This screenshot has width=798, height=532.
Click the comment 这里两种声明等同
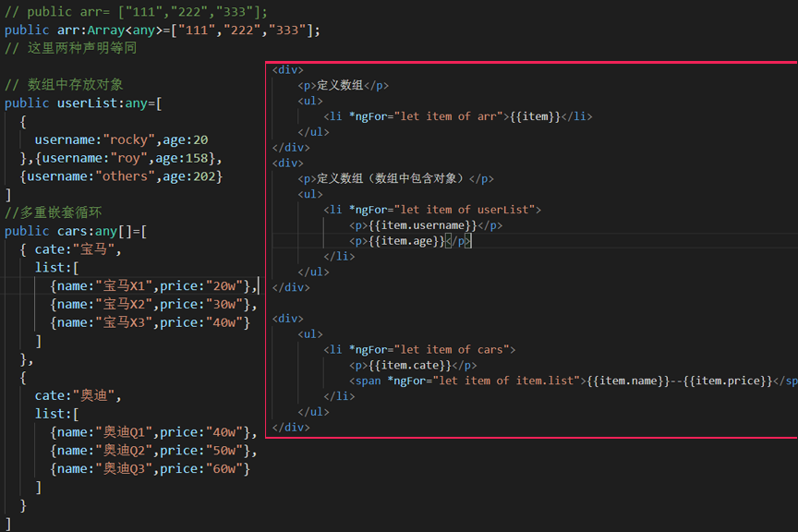click(70, 48)
